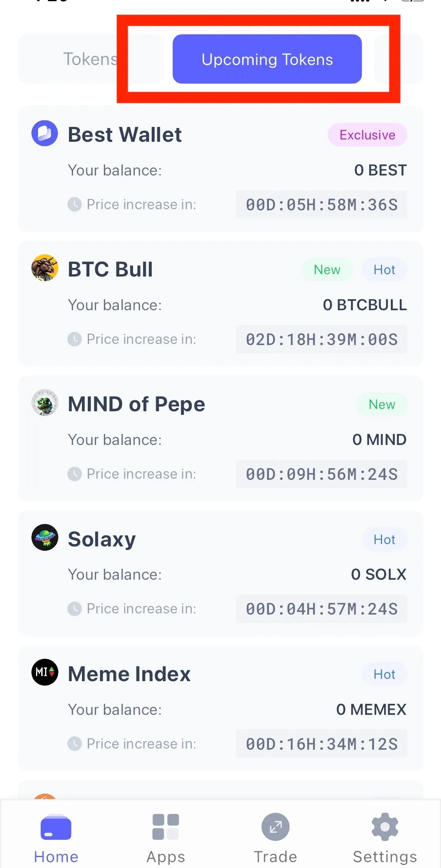
Task: Tap the New badge on BTC Bull
Action: tap(327, 269)
